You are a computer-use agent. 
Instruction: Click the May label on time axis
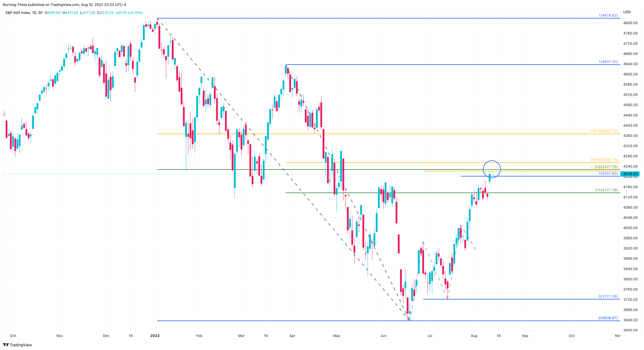[337, 336]
